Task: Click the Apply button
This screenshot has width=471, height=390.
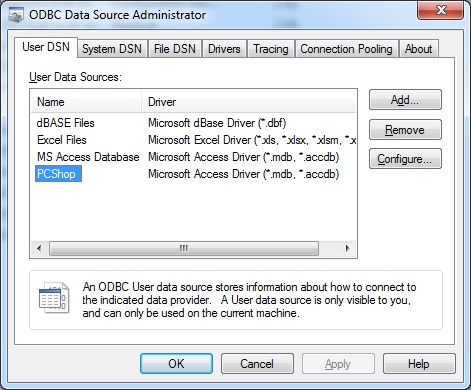Action: coord(338,364)
